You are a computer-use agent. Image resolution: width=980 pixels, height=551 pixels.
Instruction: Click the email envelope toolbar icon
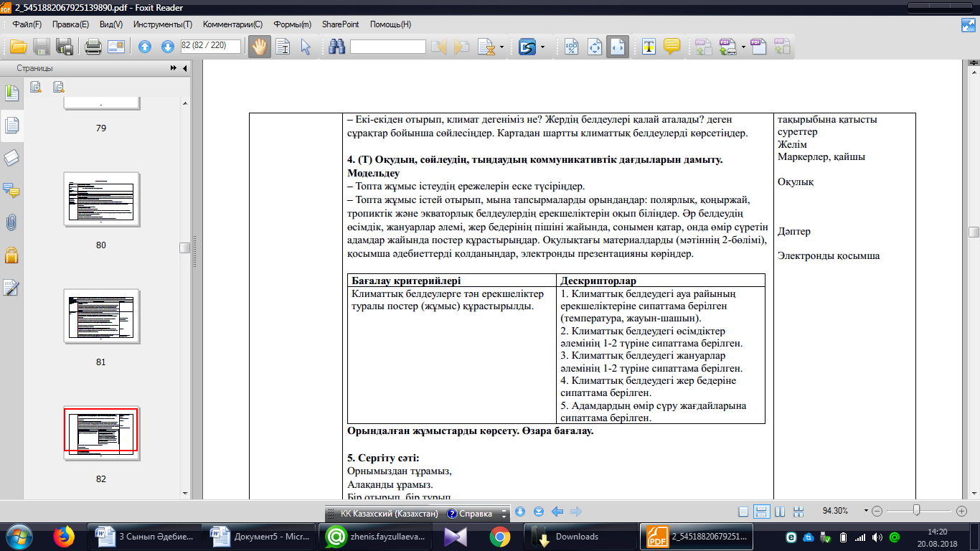pyautogui.click(x=116, y=47)
